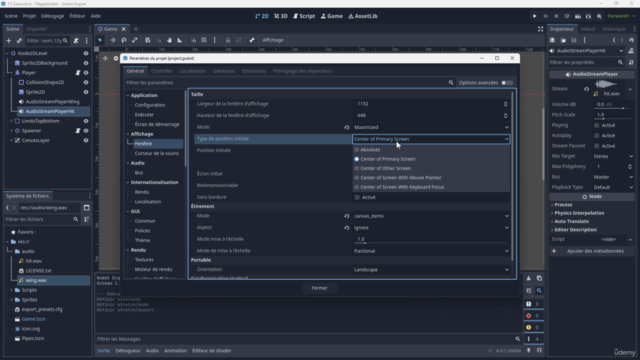Open the Projet menu
This screenshot has height=360, width=640.
(x=29, y=16)
